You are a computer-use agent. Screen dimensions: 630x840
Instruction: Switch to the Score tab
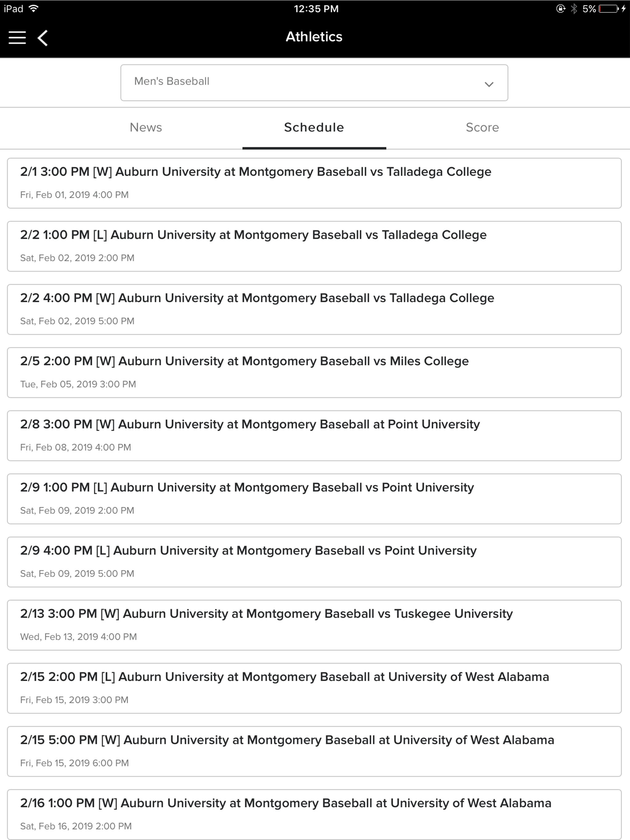coord(482,128)
